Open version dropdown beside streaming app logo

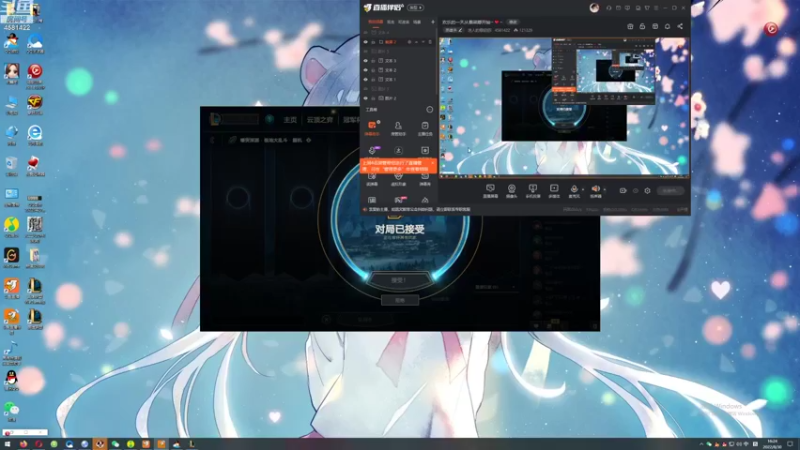[x=416, y=8]
